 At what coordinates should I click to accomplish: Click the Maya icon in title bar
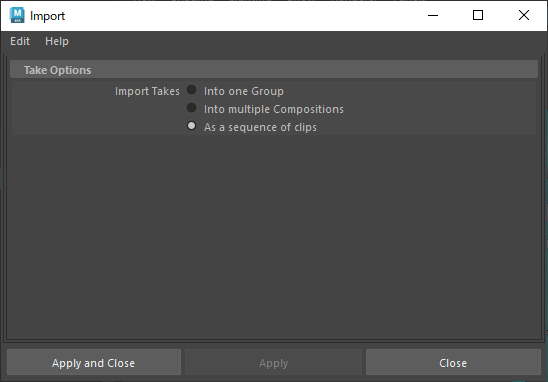[17, 15]
